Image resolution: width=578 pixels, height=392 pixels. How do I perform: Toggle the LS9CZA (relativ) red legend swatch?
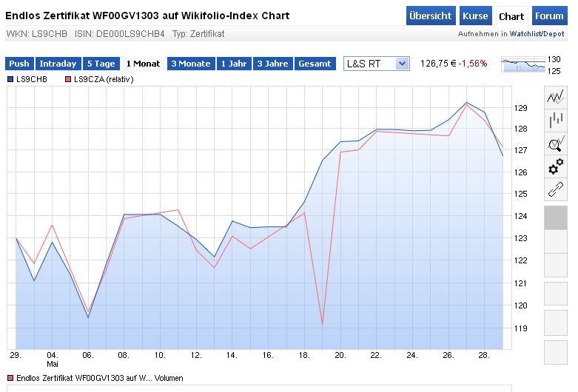coord(68,79)
